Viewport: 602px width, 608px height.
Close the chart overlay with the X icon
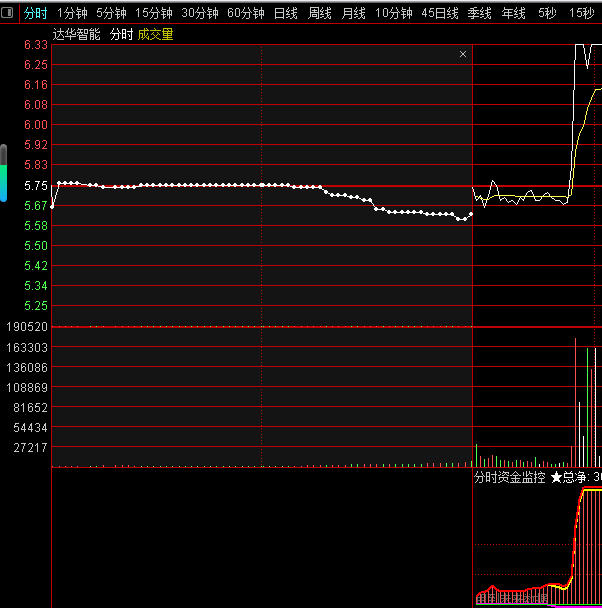pos(463,54)
